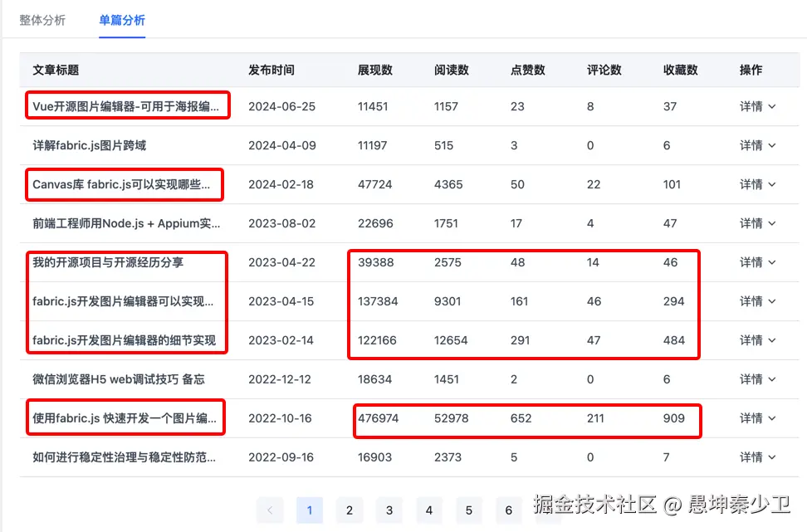Open article 前端工程师用Node.js + Appium实...

126,223
